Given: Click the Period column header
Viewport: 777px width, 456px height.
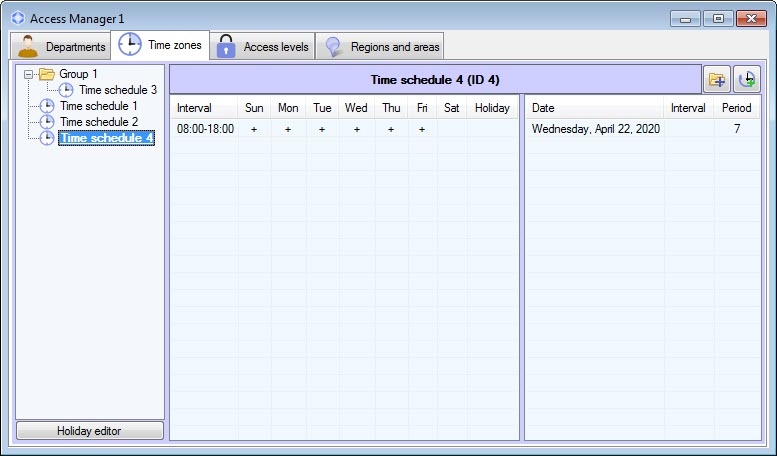Looking at the screenshot, I should (736, 108).
